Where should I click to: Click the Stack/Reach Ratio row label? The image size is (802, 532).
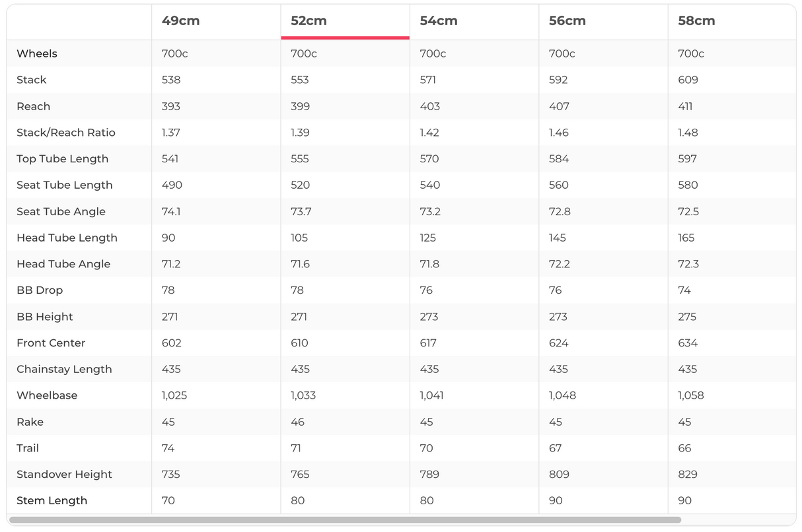click(66, 133)
